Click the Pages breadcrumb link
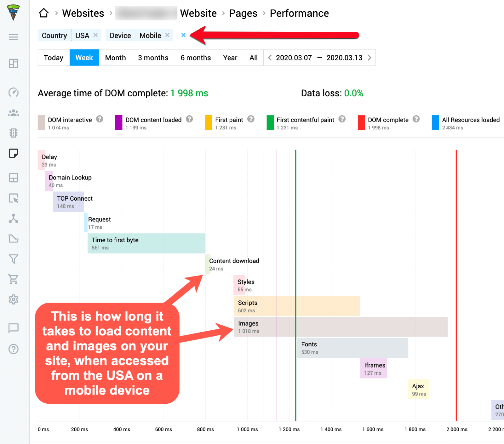 click(x=243, y=13)
